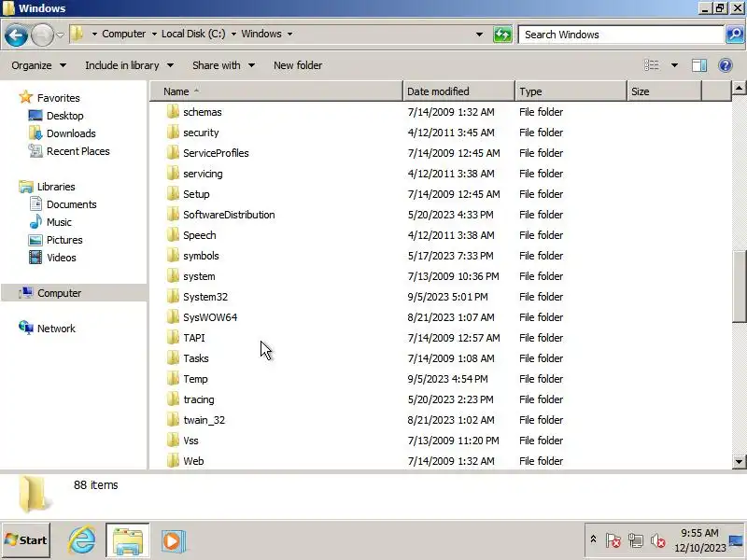Viewport: 747px width, 560px height.
Task: Select twain_32 folder name
Action: click(x=204, y=421)
